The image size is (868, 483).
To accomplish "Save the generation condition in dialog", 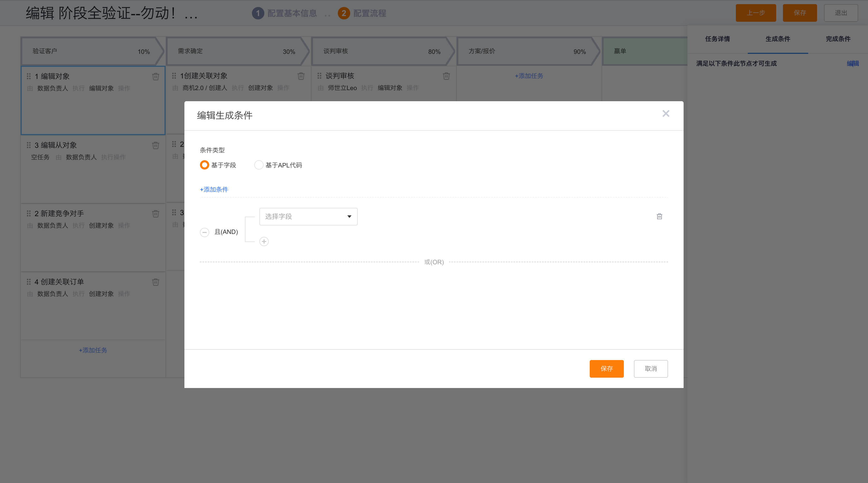I will click(x=607, y=369).
